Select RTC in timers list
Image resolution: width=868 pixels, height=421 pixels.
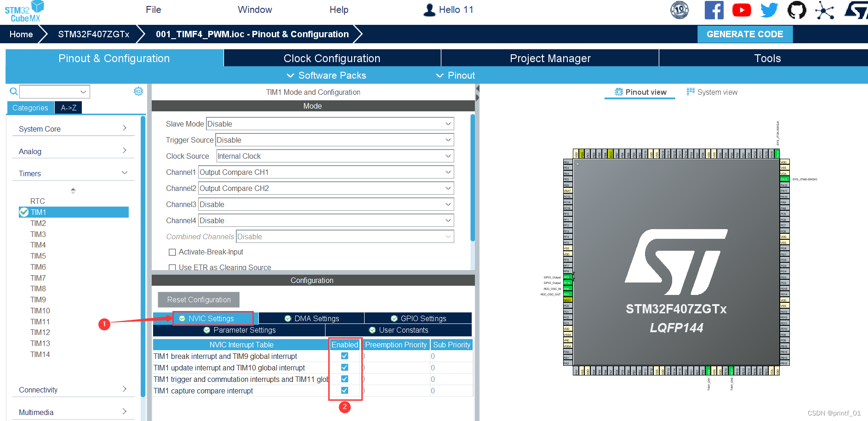(x=38, y=201)
